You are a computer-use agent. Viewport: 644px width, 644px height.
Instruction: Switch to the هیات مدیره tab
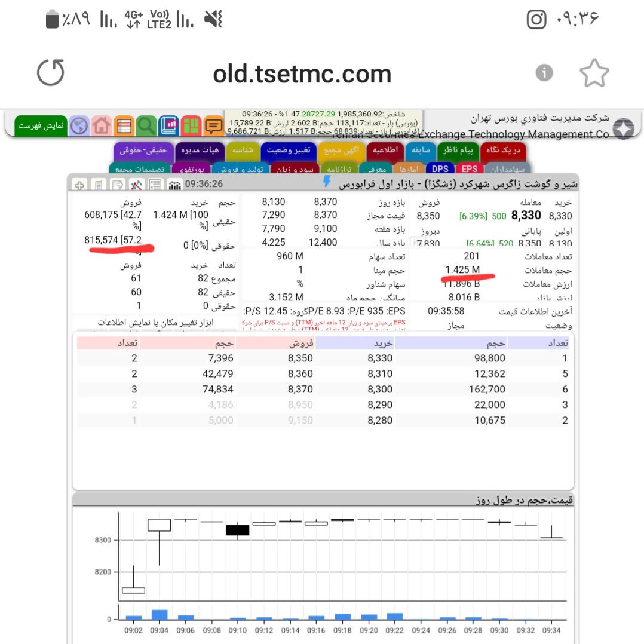200,151
